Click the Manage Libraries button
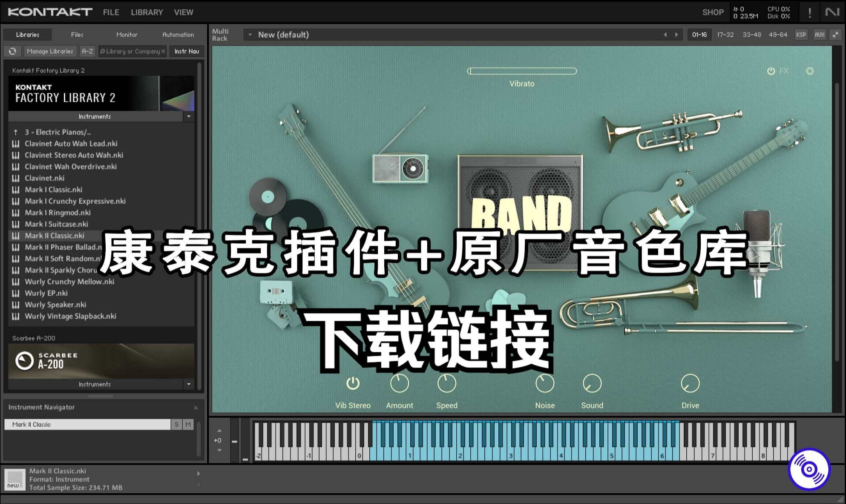 point(50,51)
